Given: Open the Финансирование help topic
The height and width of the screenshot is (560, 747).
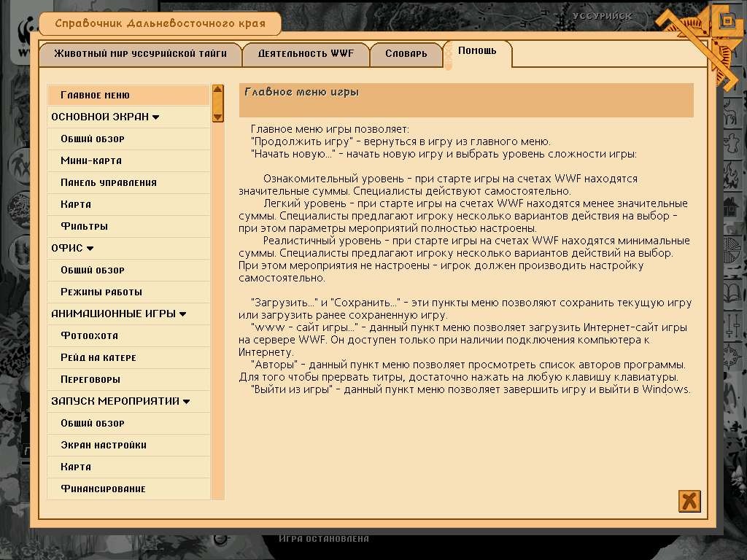Looking at the screenshot, I should click(128, 489).
